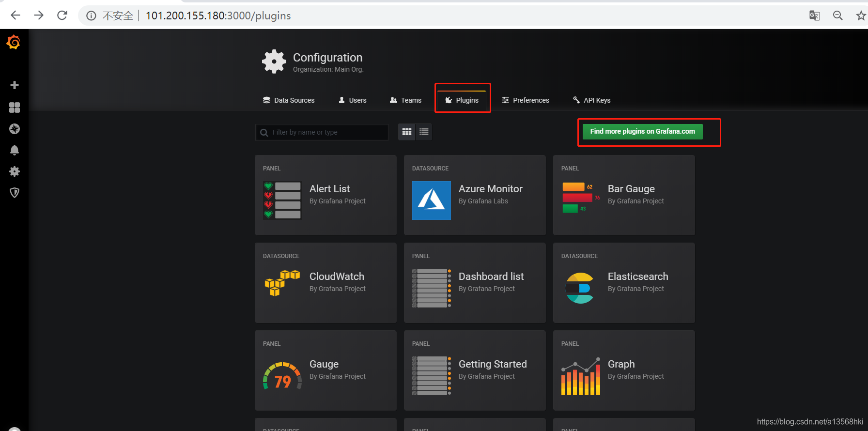Click Find more plugins on Grafana.com
Screen dimensions: 868x431
tap(642, 131)
